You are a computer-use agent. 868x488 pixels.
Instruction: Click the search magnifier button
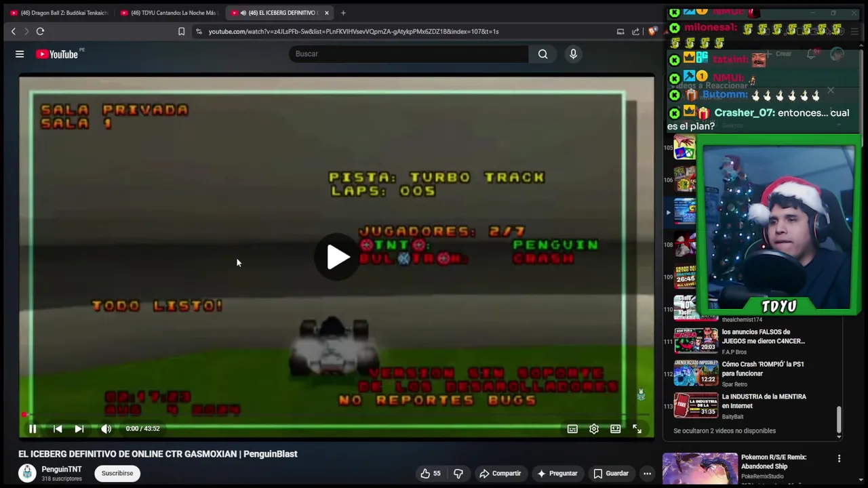coord(542,54)
